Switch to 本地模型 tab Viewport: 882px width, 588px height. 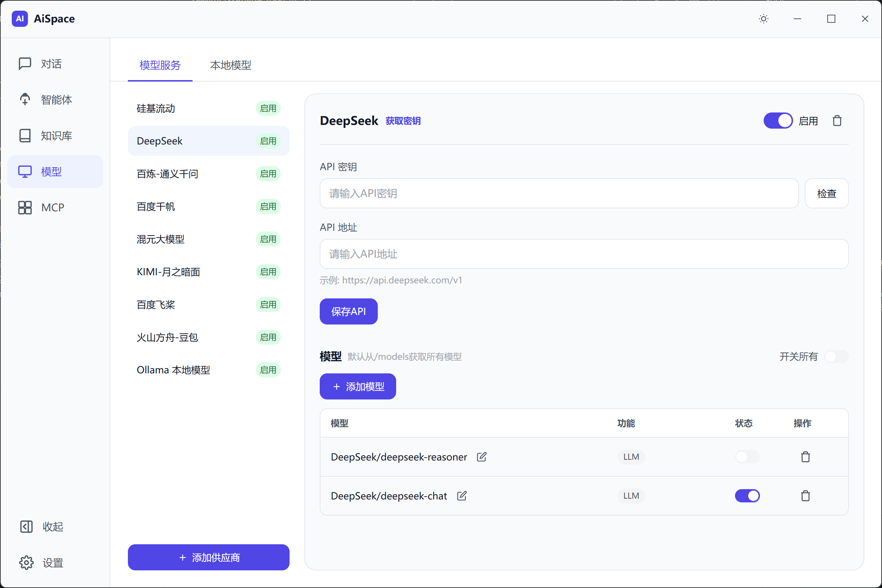(x=231, y=65)
